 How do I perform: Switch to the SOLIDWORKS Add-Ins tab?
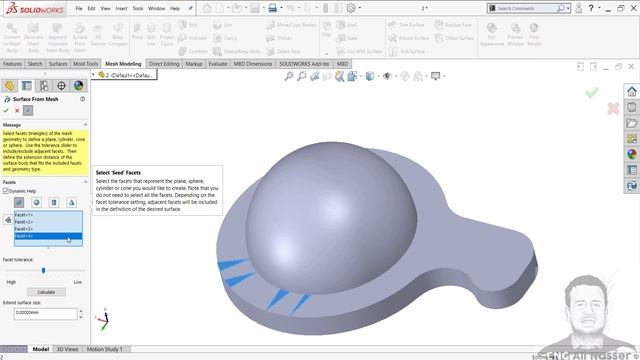pos(304,64)
